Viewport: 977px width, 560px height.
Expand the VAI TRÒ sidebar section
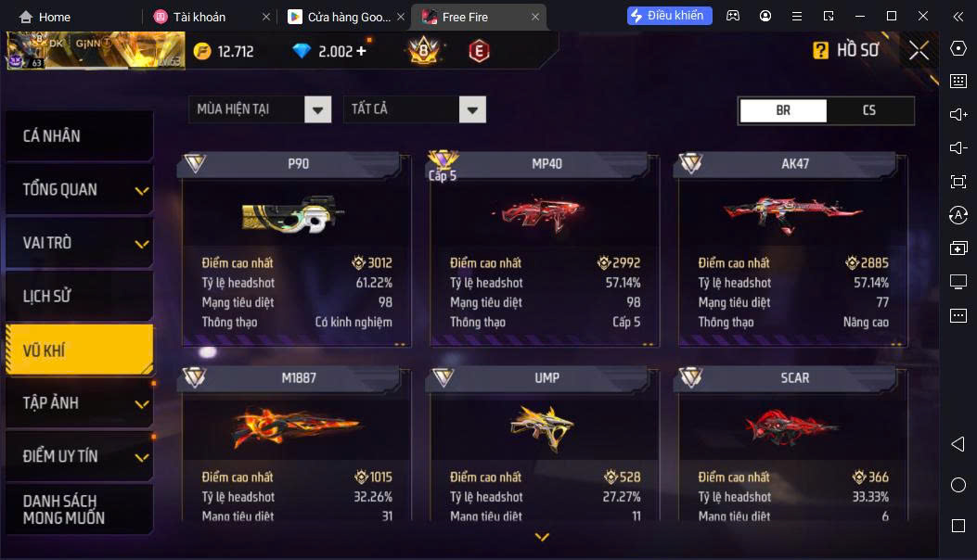[x=79, y=243]
